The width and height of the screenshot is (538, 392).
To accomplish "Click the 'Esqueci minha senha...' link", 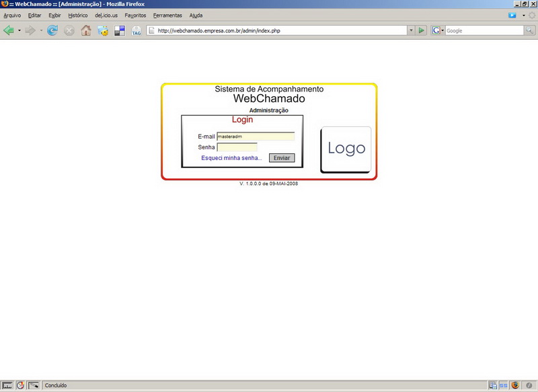I will [231, 158].
